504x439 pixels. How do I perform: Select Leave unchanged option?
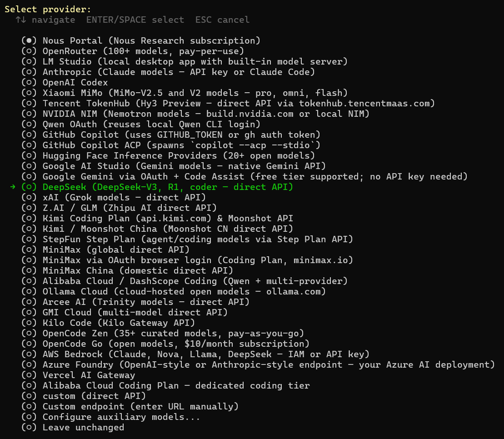click(73, 428)
